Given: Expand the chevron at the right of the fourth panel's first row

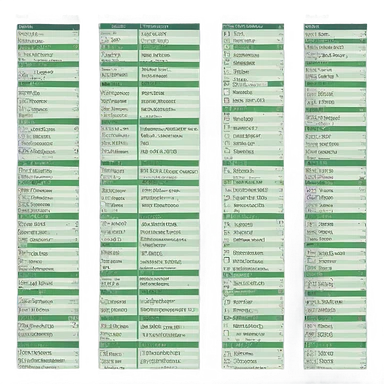Looking at the screenshot, I should pos(363,34).
